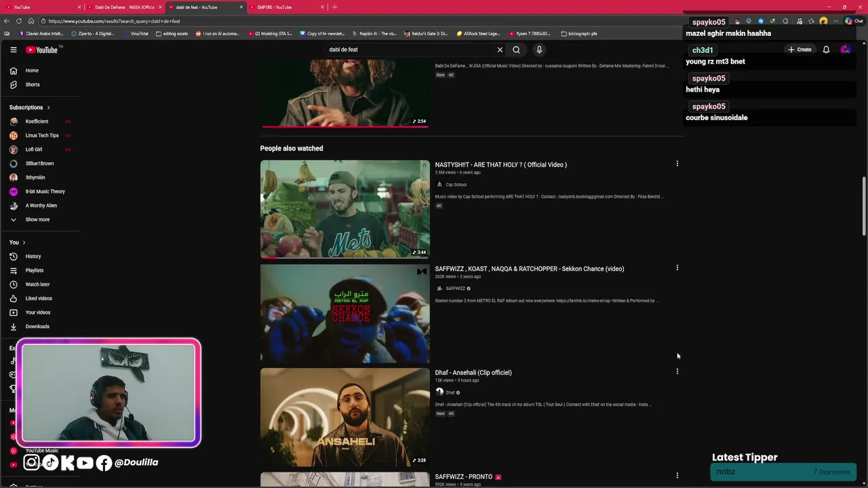Open the 3Blue1Brown channel avatar
This screenshot has width=868, height=488.
coord(14,163)
